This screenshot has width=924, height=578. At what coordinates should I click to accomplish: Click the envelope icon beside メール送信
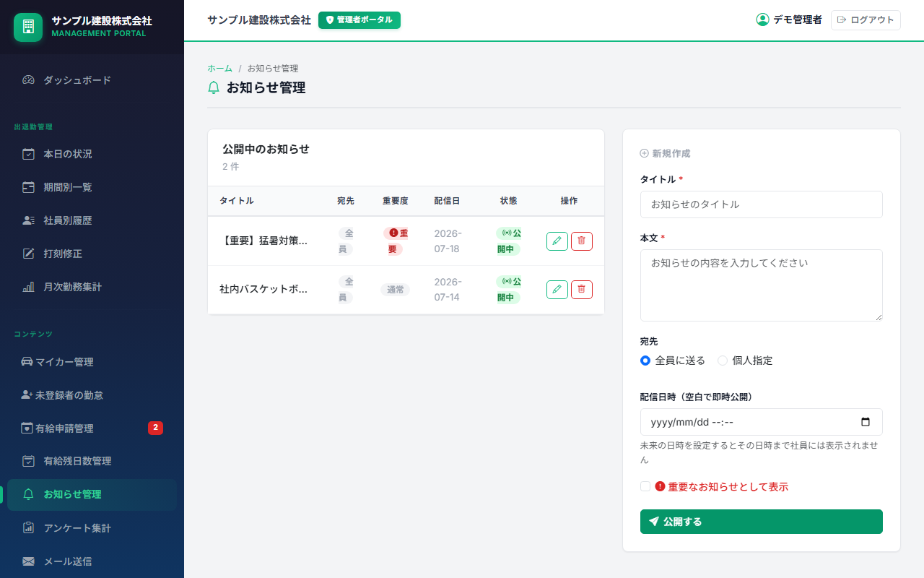click(28, 561)
